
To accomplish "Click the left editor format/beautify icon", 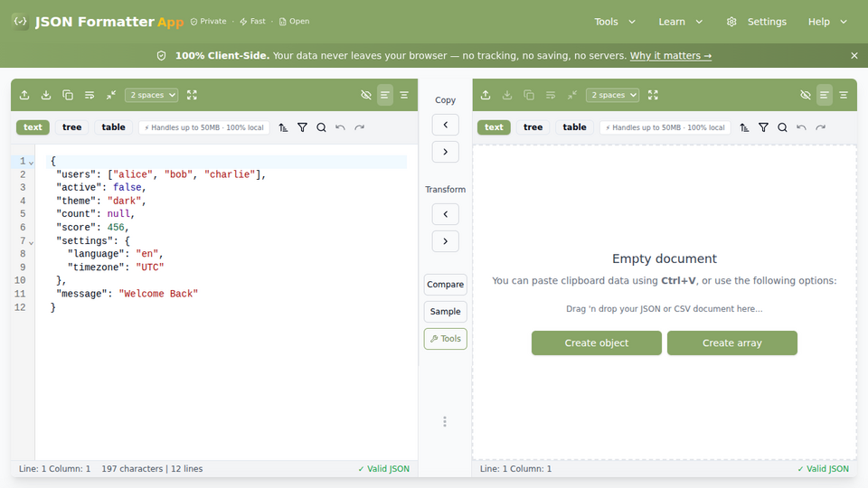I will (x=90, y=95).
